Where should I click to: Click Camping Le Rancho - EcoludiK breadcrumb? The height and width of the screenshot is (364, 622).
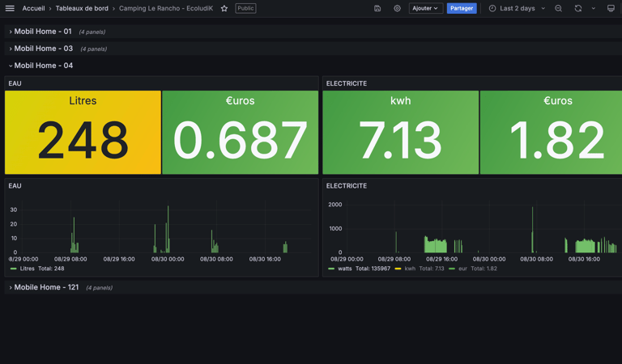(x=166, y=8)
